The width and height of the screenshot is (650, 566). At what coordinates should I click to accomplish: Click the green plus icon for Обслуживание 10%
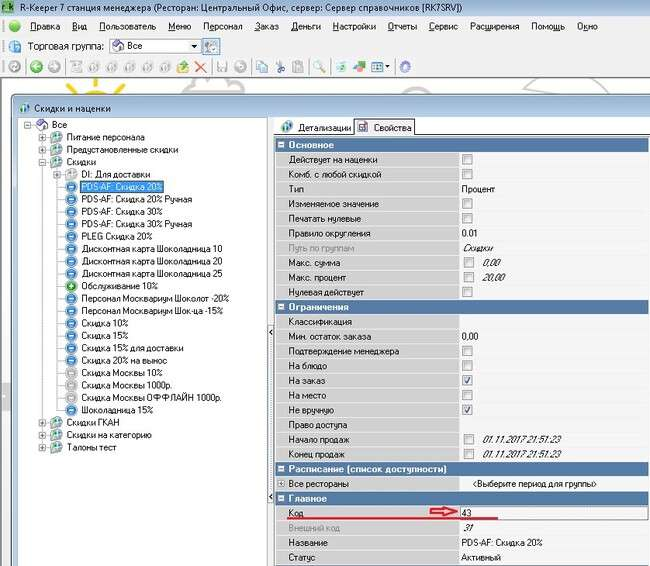click(x=72, y=286)
